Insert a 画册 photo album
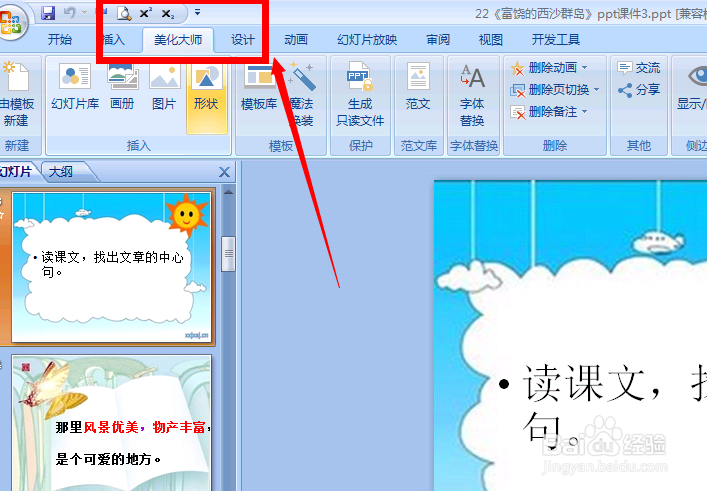Screen dimensions: 707x491 tap(122, 87)
